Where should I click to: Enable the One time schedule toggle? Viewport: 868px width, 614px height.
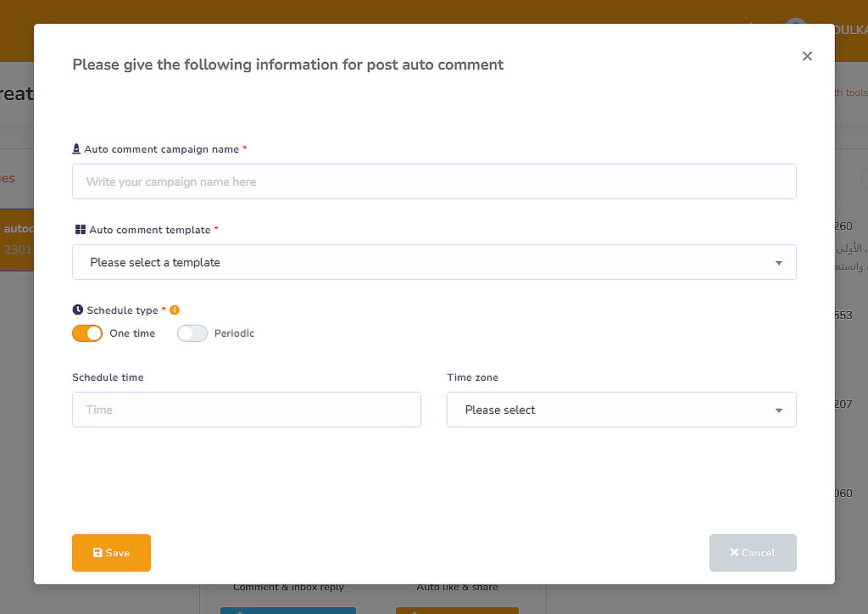coord(87,333)
